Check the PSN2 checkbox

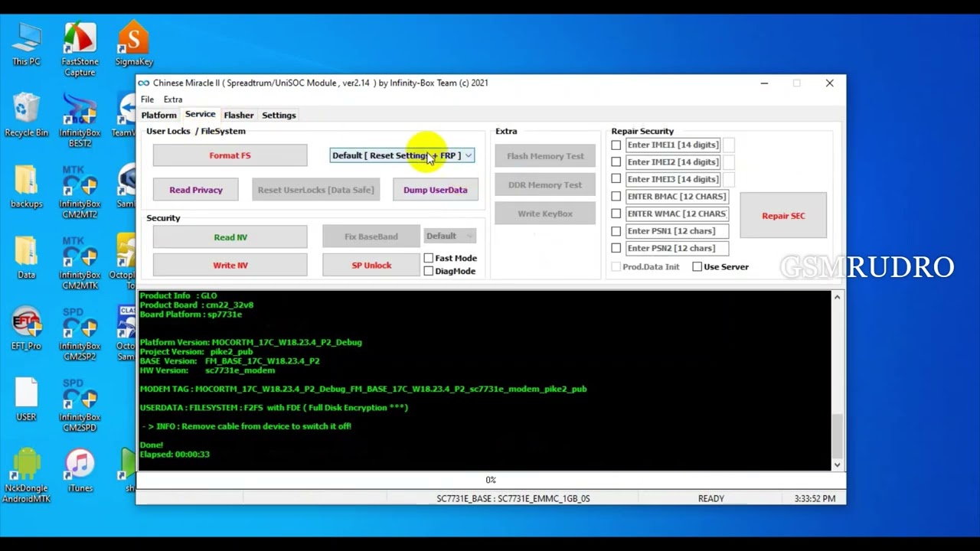(616, 248)
